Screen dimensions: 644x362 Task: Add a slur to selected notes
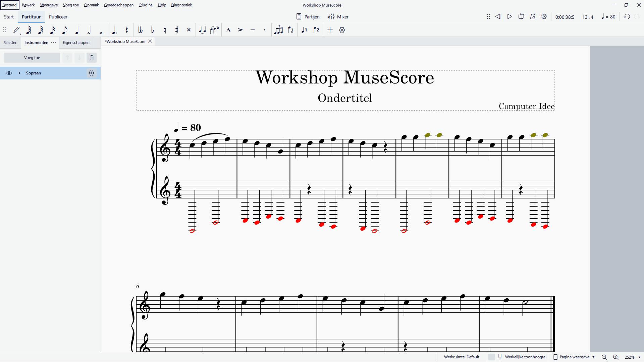[x=214, y=30]
